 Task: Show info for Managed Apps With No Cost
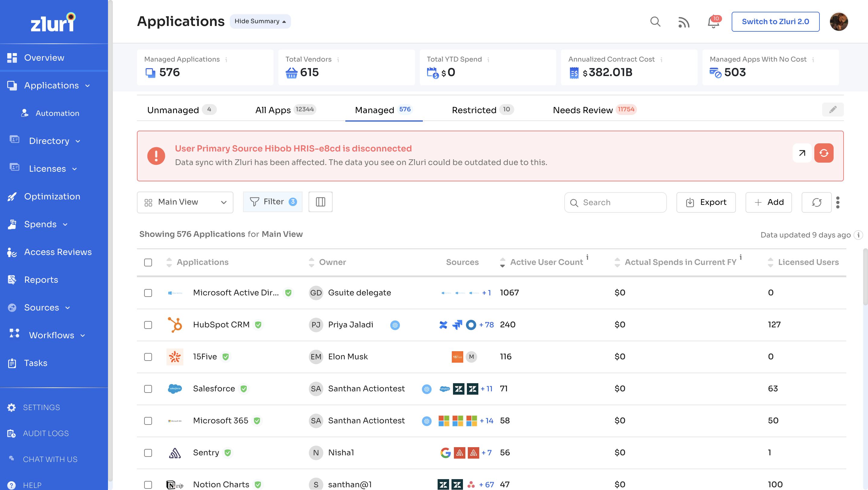point(813,59)
